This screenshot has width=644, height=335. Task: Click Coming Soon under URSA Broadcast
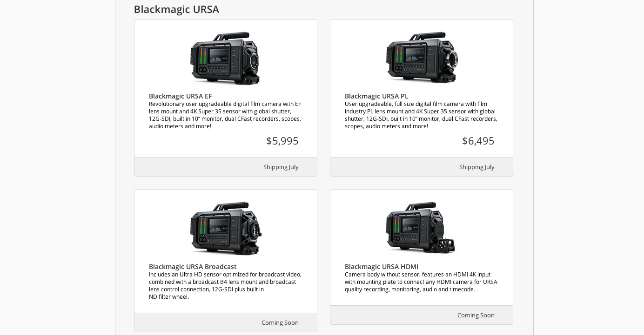(x=280, y=323)
